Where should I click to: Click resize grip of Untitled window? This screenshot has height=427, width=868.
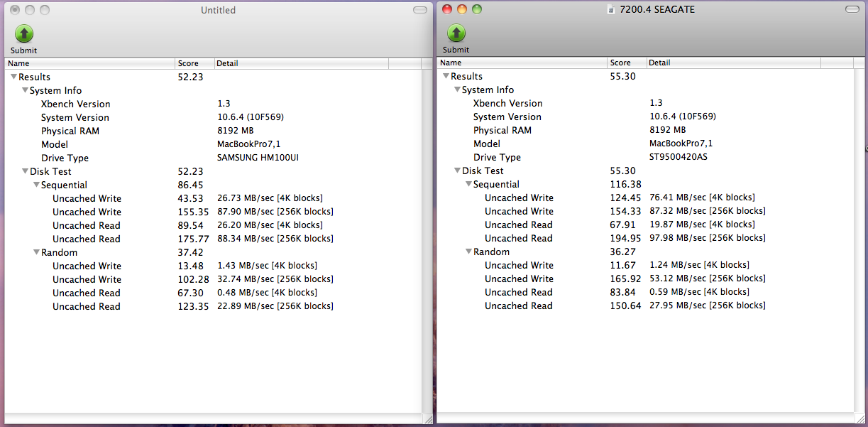point(429,418)
